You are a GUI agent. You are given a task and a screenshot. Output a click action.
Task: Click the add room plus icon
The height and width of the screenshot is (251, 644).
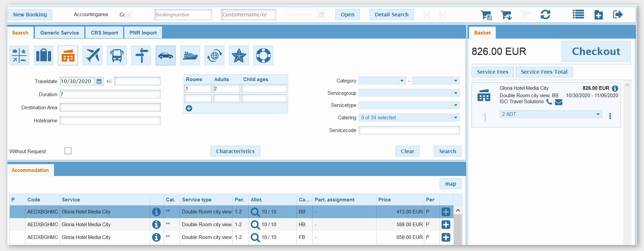[x=189, y=108]
